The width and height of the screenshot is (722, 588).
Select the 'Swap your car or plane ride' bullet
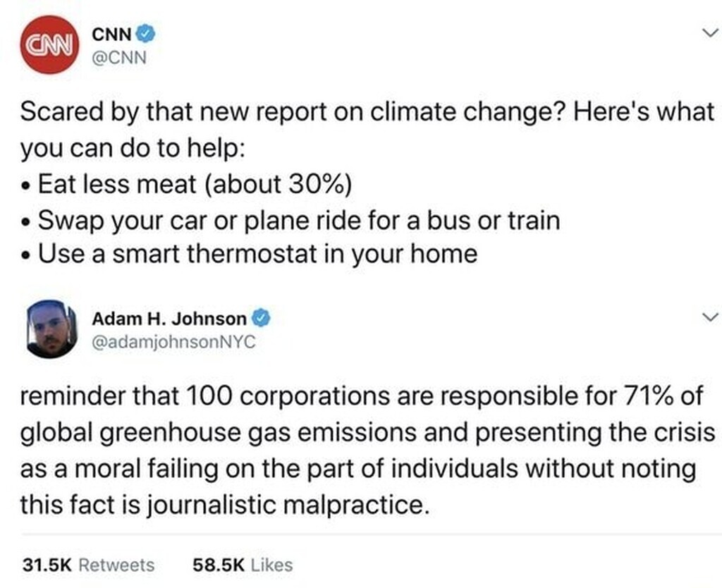coord(290,220)
